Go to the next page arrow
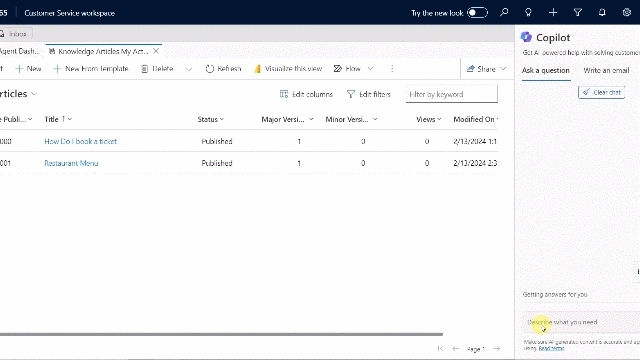Image resolution: width=640 pixels, height=360 pixels. tap(497, 349)
